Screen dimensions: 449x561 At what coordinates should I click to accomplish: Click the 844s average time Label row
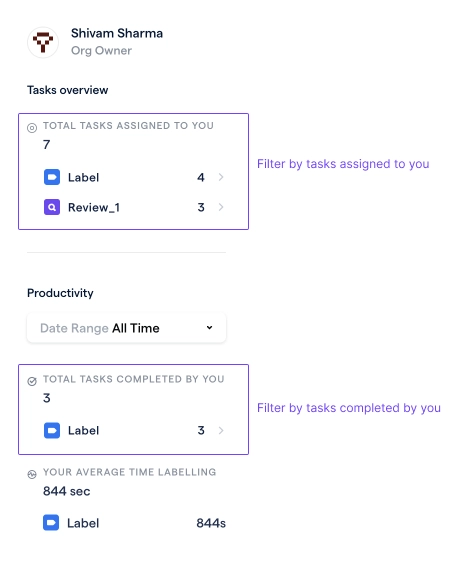pyautogui.click(x=134, y=523)
